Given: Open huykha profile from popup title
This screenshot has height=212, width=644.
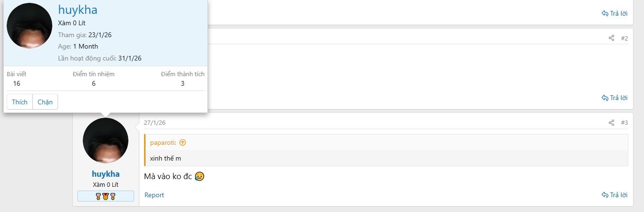Looking at the screenshot, I should point(78,10).
